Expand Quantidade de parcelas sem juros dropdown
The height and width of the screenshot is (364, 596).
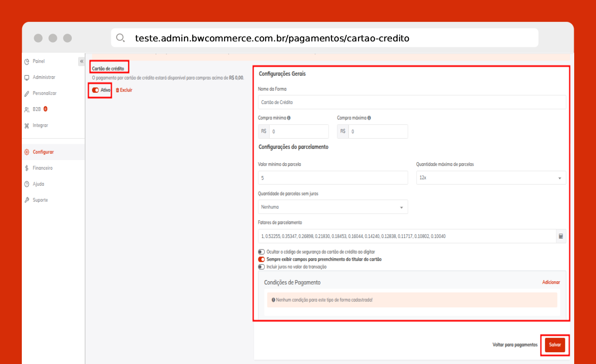click(333, 207)
